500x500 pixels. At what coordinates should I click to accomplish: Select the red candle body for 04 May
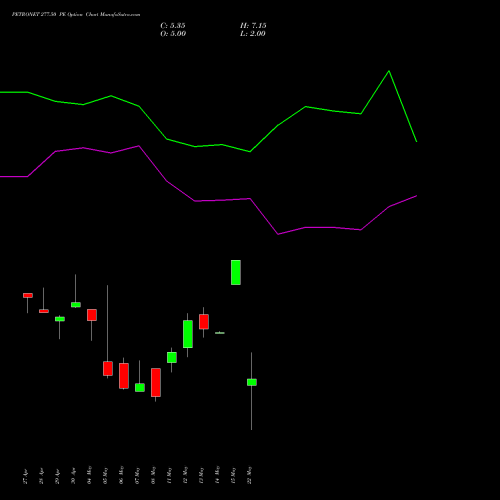click(x=92, y=315)
